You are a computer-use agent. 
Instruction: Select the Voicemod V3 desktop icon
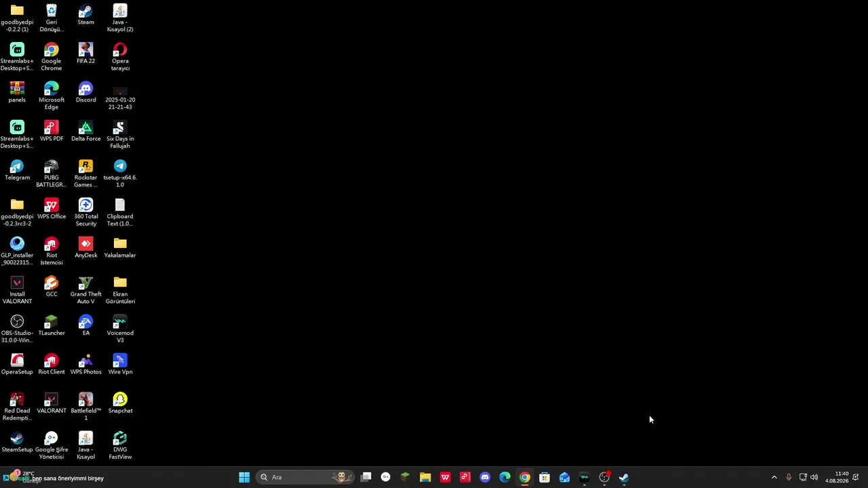point(120,329)
